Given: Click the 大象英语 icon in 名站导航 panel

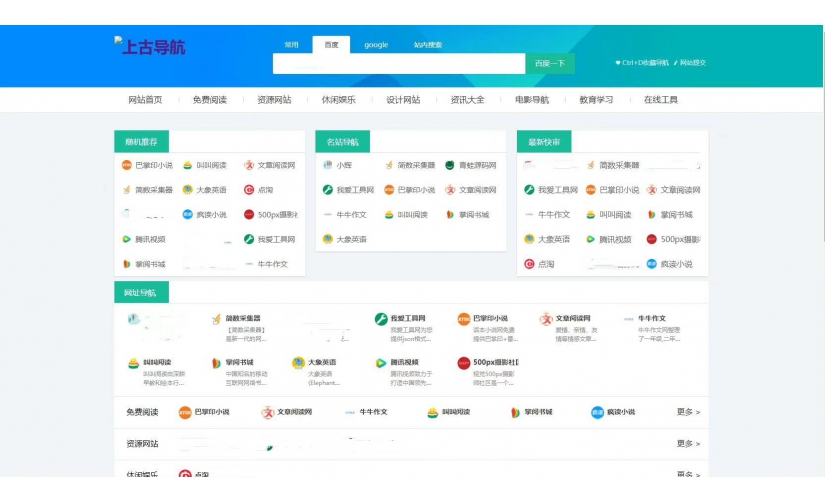Looking at the screenshot, I should click(328, 239).
